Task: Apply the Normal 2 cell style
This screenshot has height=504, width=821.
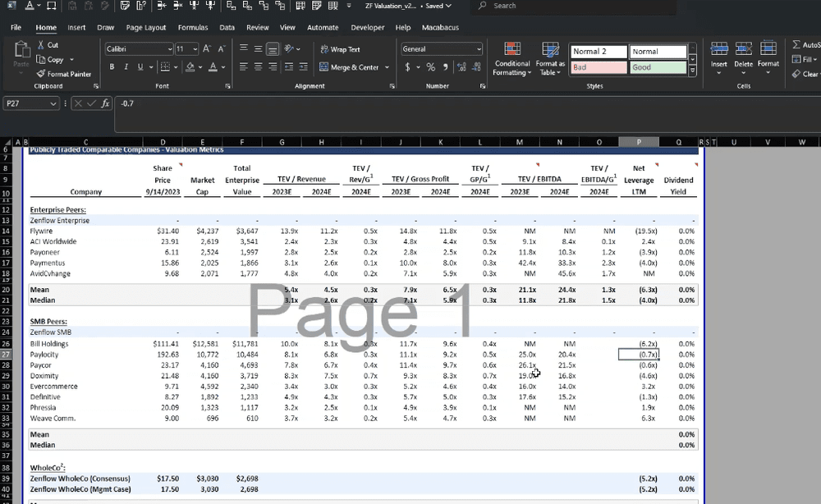Action: point(599,52)
